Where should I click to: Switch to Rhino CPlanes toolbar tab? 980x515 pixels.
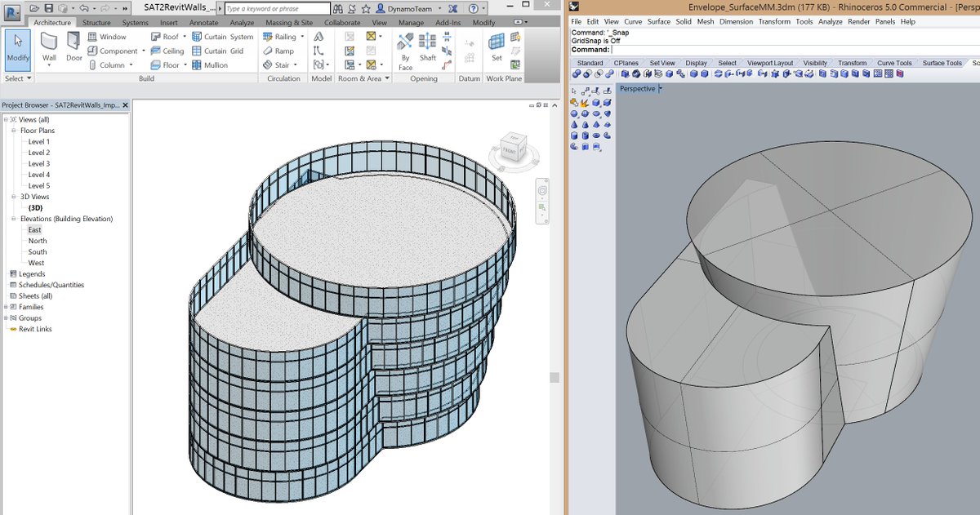pos(626,63)
